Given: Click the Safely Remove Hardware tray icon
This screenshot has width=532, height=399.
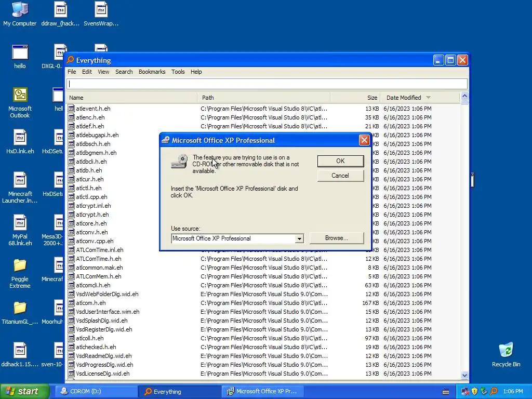Looking at the screenshot, I should [484, 391].
